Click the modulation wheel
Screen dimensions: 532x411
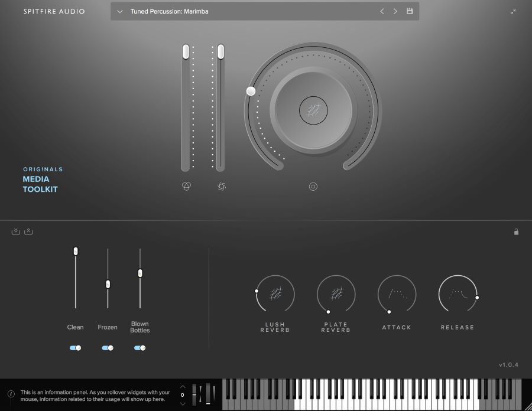207,394
